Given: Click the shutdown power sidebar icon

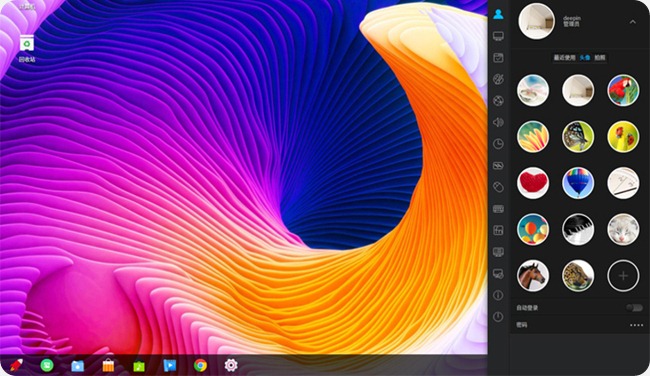Looking at the screenshot, I should (x=498, y=317).
